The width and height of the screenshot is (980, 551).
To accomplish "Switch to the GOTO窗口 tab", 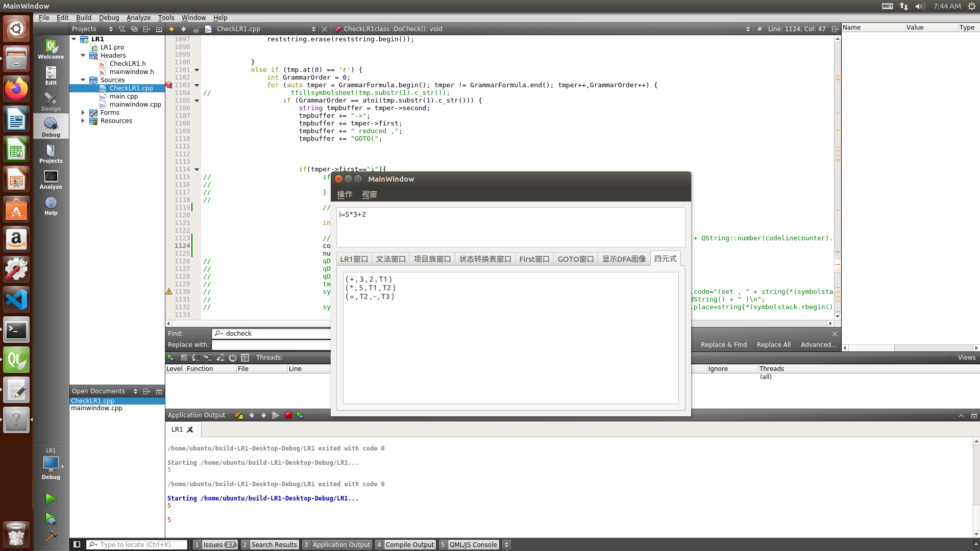I will pos(575,259).
